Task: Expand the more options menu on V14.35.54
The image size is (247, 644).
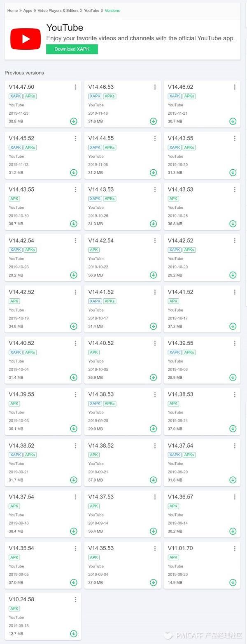Action: 75,548
